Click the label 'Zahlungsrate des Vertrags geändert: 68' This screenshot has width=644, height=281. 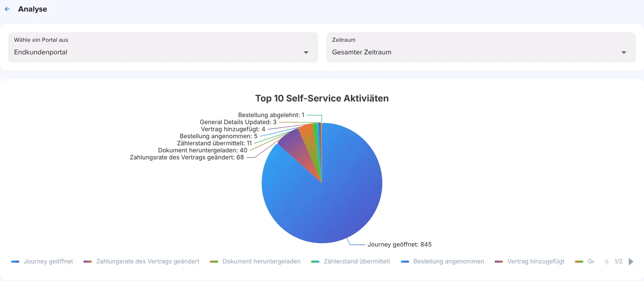click(x=187, y=157)
